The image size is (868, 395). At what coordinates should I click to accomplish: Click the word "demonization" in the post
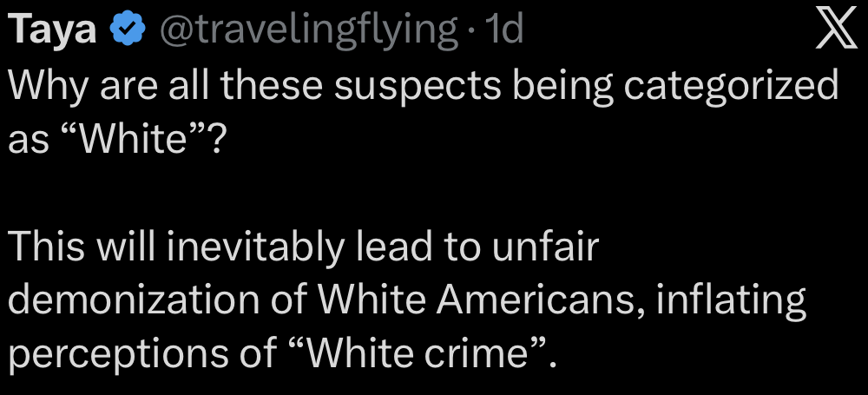143,300
